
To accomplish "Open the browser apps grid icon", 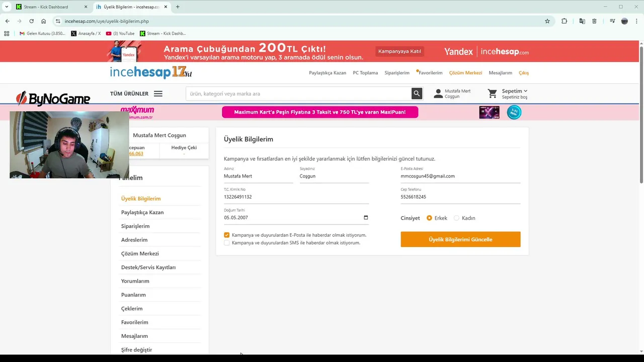I will (7, 33).
